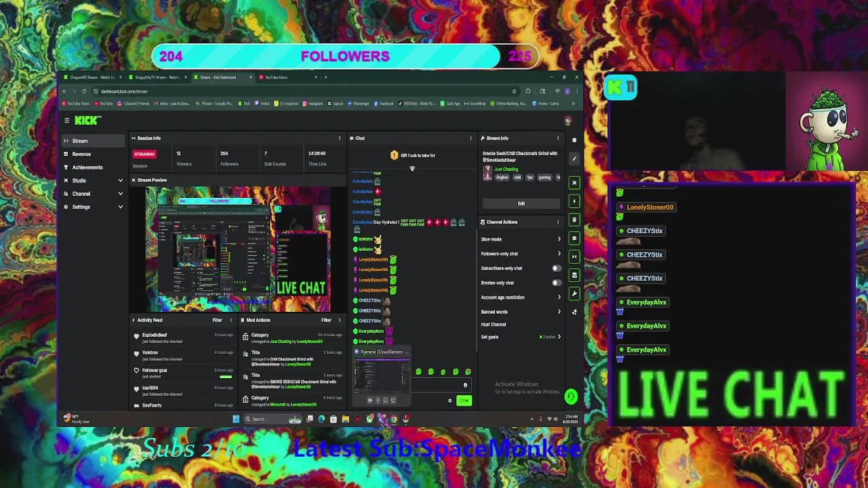Click the pencil icon in right toolbar
868x488 pixels.
pyautogui.click(x=574, y=159)
